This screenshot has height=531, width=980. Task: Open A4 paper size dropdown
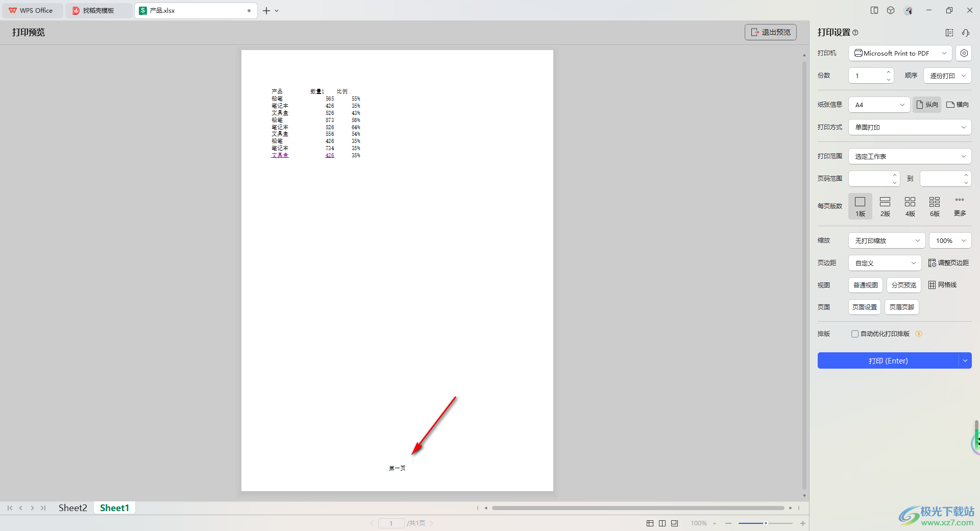tap(879, 105)
